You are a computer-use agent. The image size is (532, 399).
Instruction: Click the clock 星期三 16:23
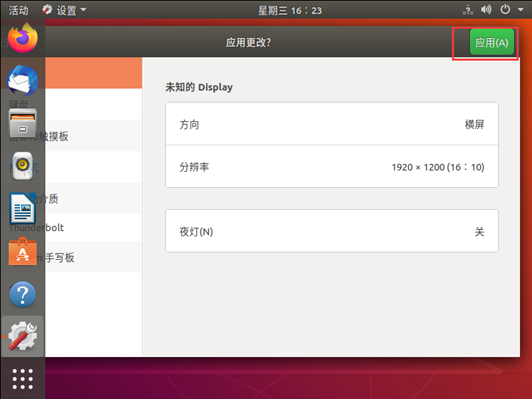[x=290, y=11]
